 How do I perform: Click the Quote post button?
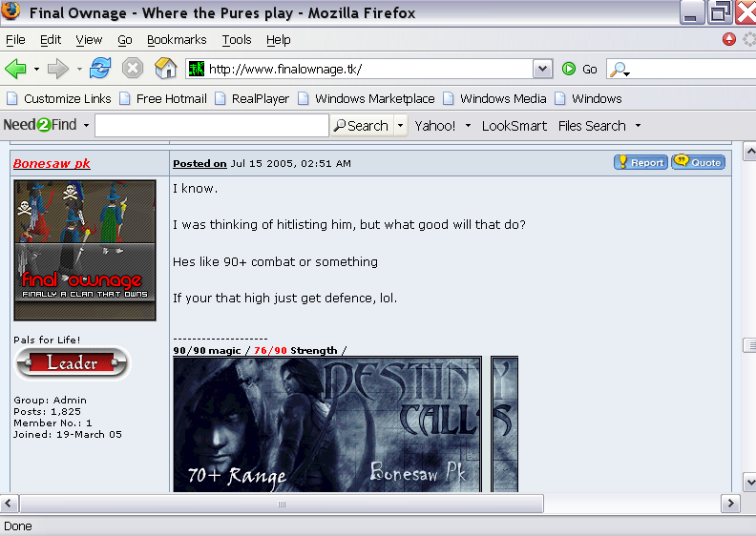699,162
